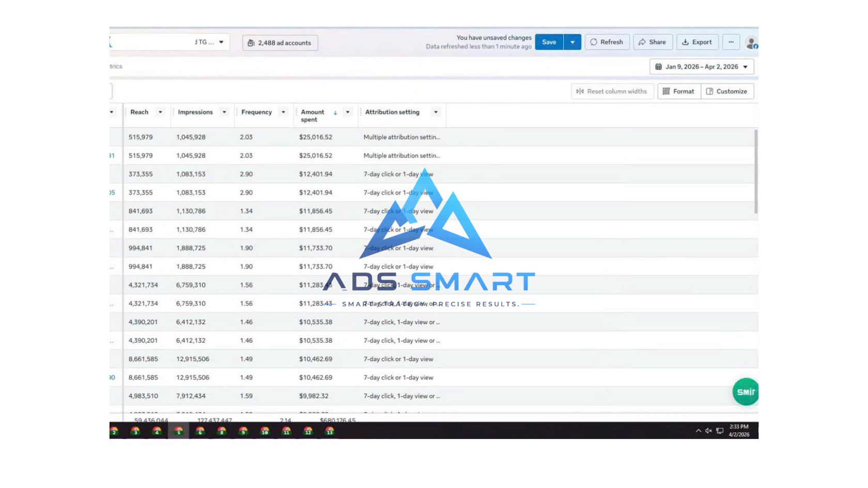The image size is (868, 488).
Task: Click the muted volume tray icon
Action: [x=708, y=431]
